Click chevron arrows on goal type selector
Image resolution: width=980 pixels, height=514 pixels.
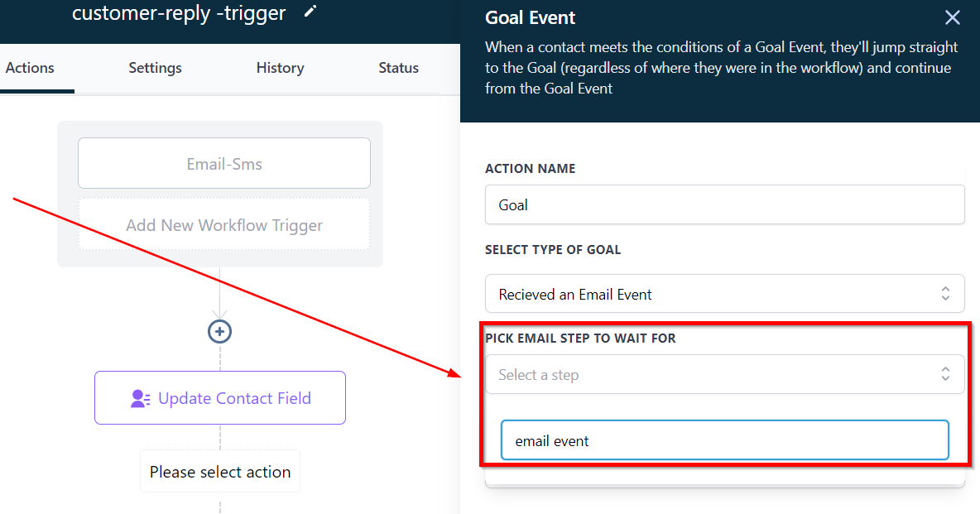pyautogui.click(x=945, y=294)
